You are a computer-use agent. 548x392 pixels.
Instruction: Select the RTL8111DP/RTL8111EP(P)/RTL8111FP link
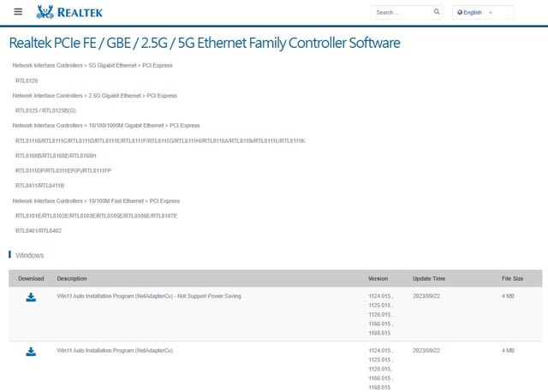click(x=63, y=170)
